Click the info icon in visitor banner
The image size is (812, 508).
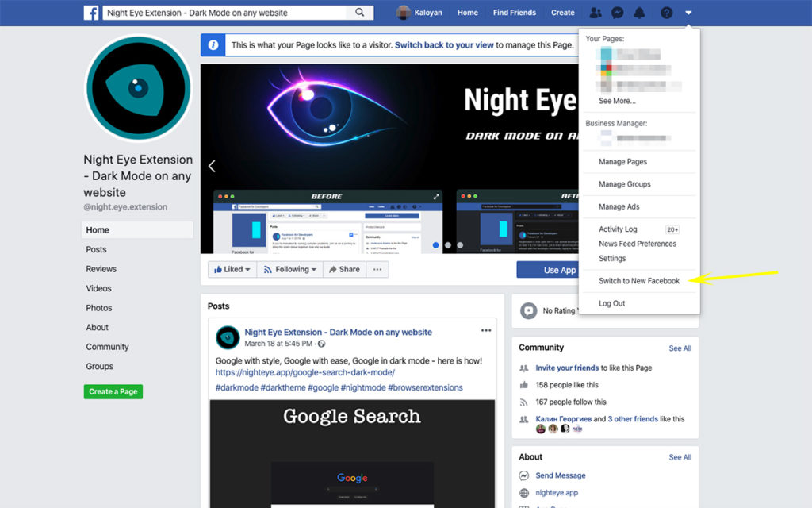[213, 45]
